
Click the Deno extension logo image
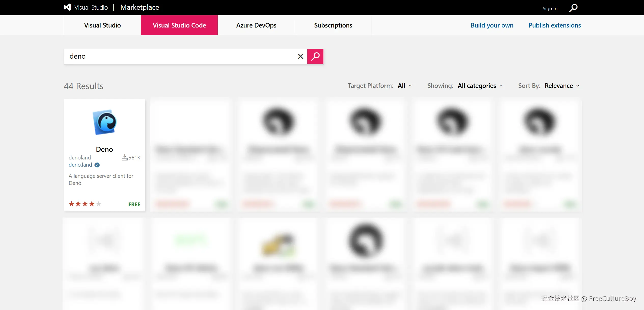click(x=104, y=122)
